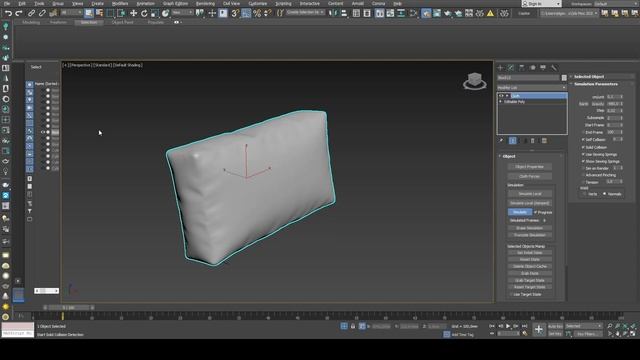640x360 pixels.
Task: Click Show End Result toggle under modifier stack
Action: tap(513, 141)
